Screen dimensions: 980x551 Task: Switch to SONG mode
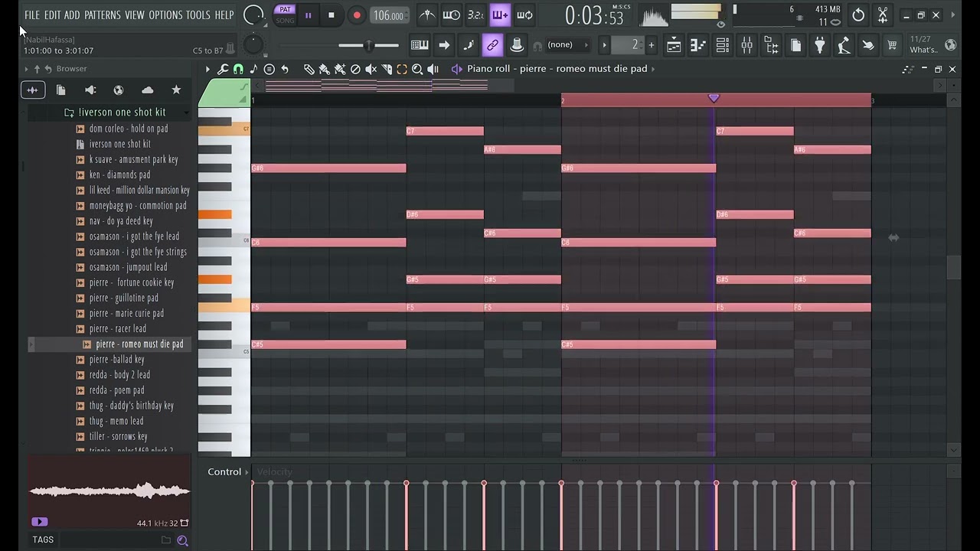click(285, 21)
